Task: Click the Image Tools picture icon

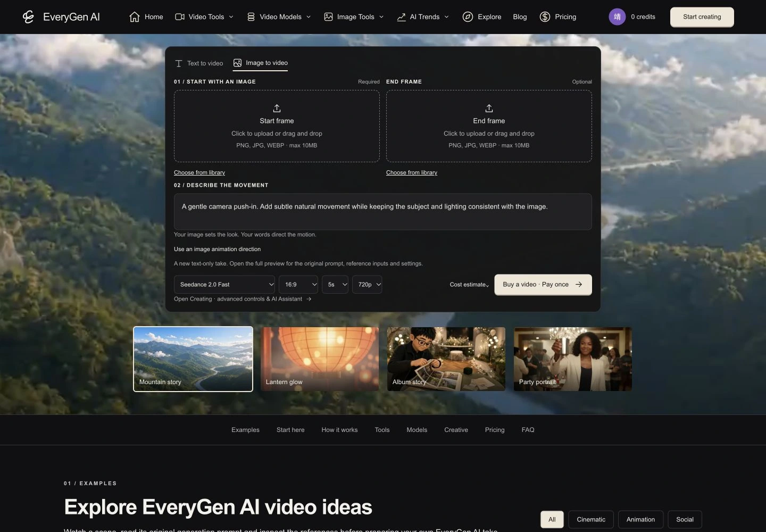Action: (329, 17)
